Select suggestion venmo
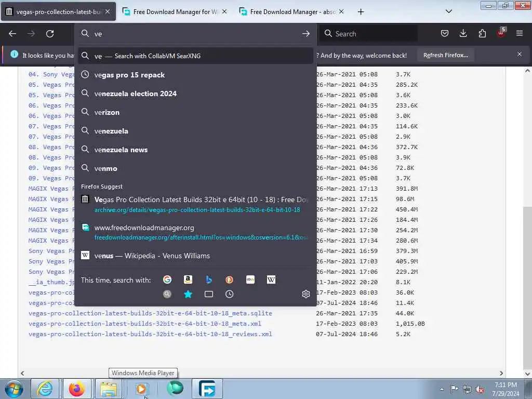Image resolution: width=532 pixels, height=399 pixels. pos(195,168)
